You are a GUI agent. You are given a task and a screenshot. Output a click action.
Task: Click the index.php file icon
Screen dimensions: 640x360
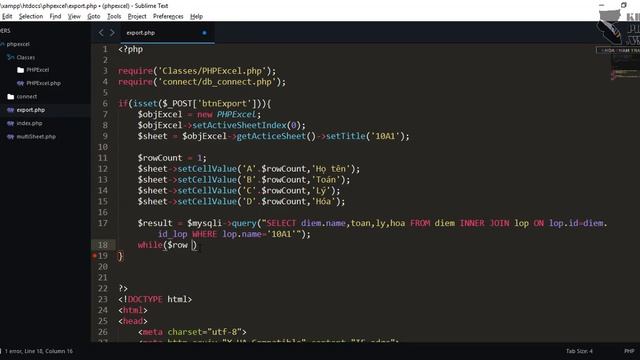(x=11, y=123)
